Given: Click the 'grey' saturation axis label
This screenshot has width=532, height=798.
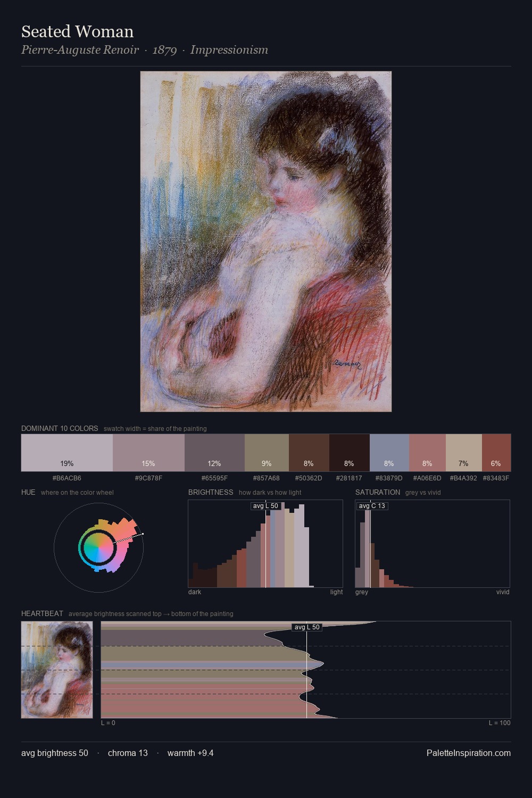Looking at the screenshot, I should click(x=362, y=592).
